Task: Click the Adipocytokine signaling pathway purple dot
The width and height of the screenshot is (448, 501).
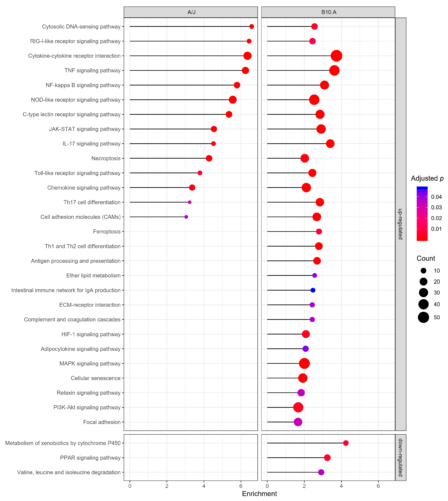Action: coord(306,349)
